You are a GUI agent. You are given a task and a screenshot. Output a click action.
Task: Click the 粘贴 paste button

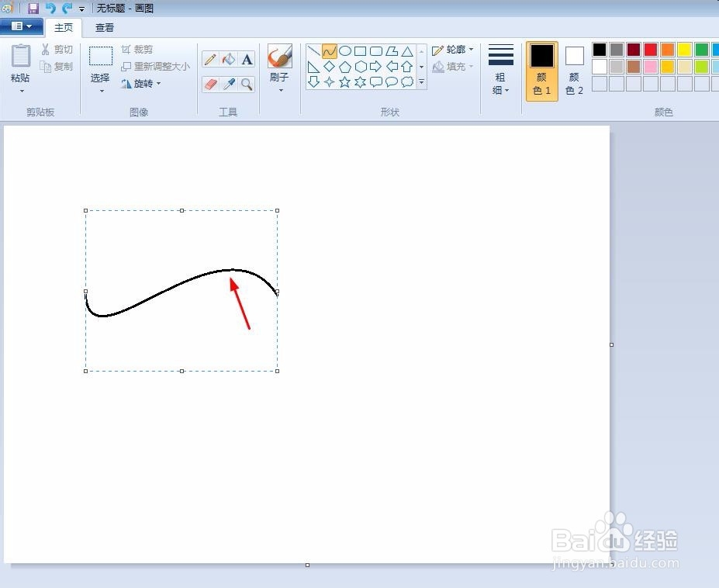coord(21,62)
